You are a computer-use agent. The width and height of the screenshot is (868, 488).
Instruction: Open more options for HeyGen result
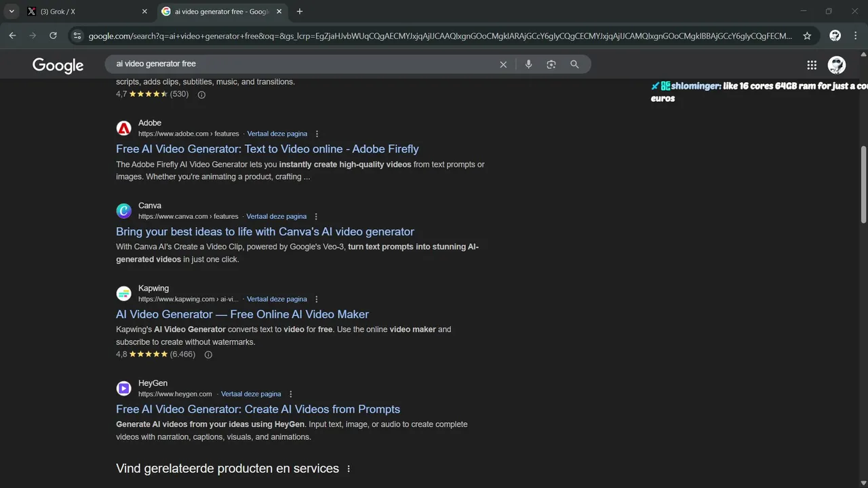(x=291, y=394)
